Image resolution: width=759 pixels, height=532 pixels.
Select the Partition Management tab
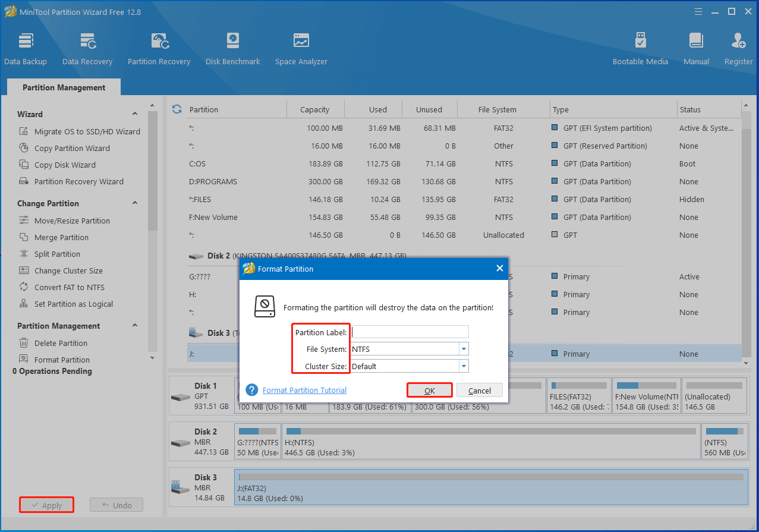[64, 87]
